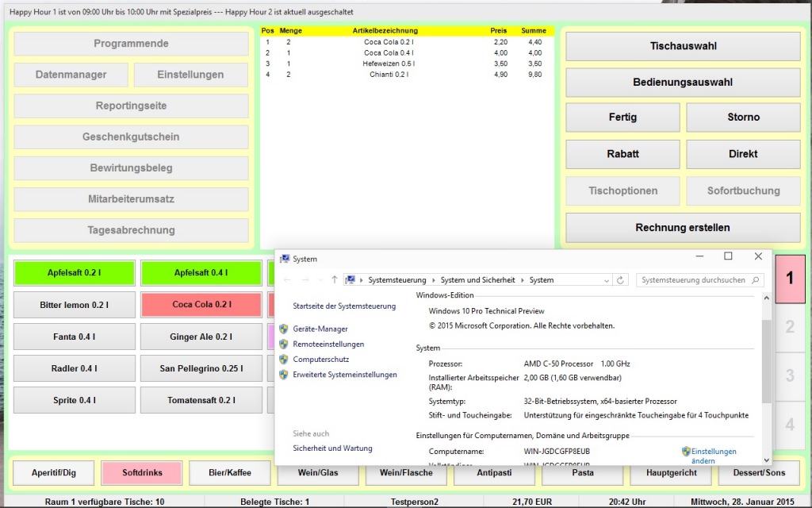Click Rechnung erstellen
Screen dimensions: 812x508
pos(683,228)
